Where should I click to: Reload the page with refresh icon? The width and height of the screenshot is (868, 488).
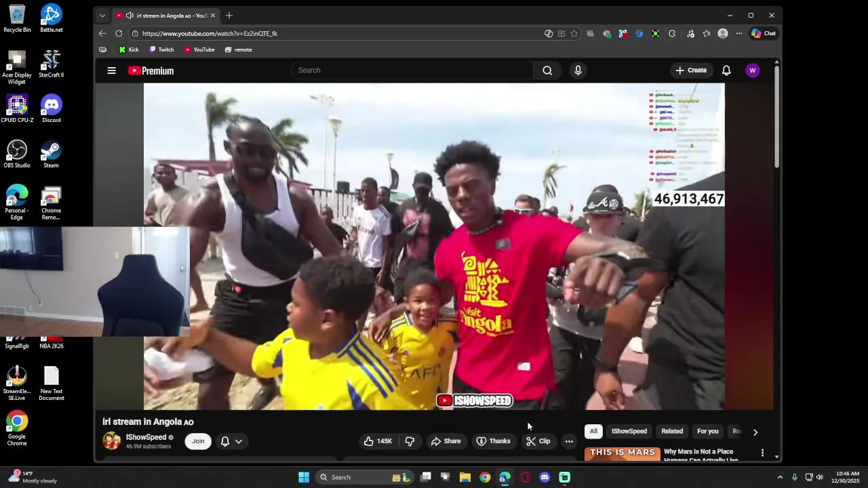point(119,33)
